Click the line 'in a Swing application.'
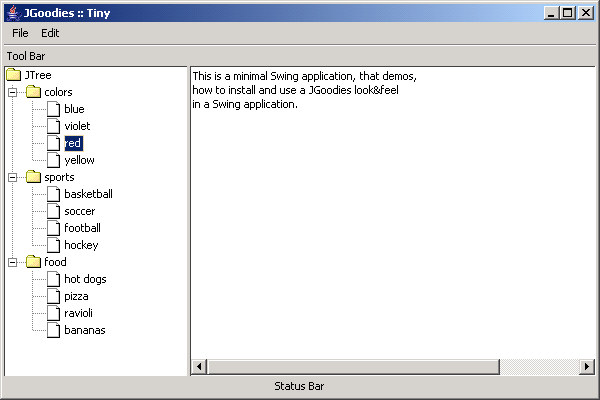 [245, 104]
